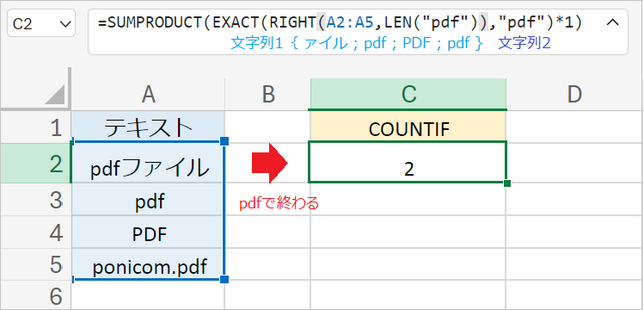Select row 3 header
The height and width of the screenshot is (310, 644).
36,200
